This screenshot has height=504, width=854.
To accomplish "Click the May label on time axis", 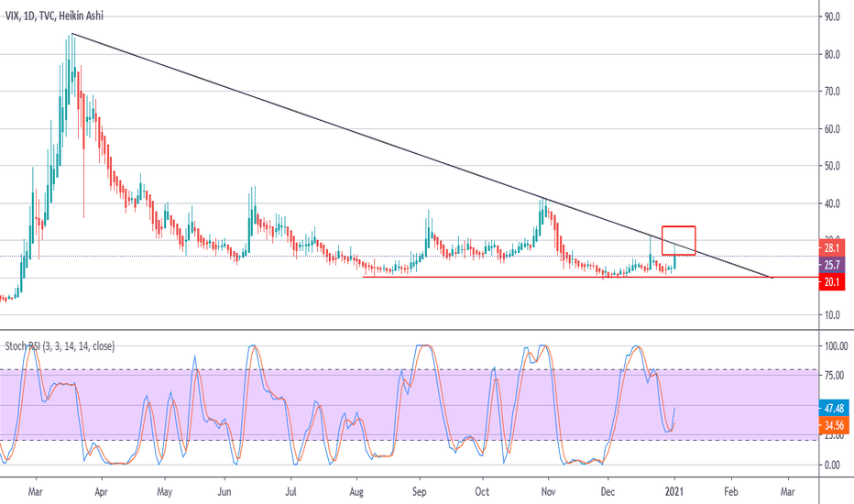I will 165,491.
